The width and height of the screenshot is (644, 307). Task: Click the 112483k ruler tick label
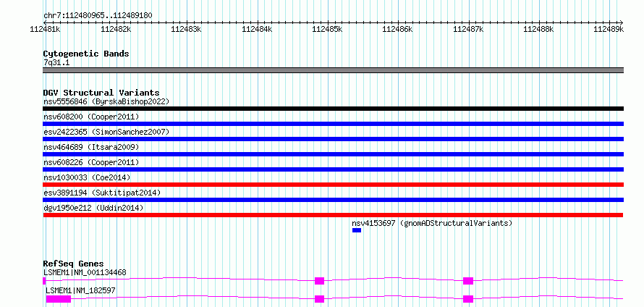tap(187, 29)
